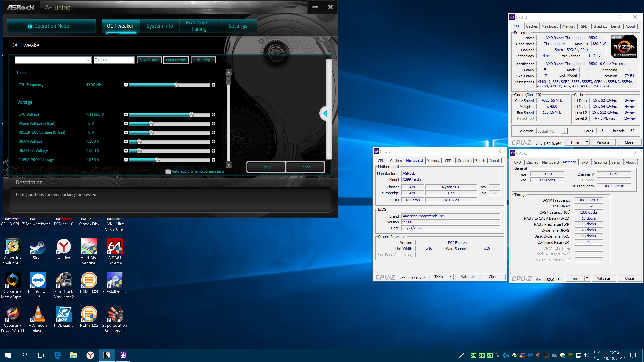This screenshot has width=644, height=362.
Task: Collapse the side panel arrow in A-Tuning
Action: 325,113
